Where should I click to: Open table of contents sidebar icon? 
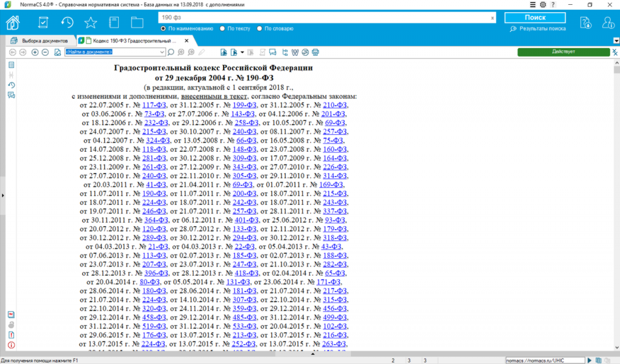point(11,65)
